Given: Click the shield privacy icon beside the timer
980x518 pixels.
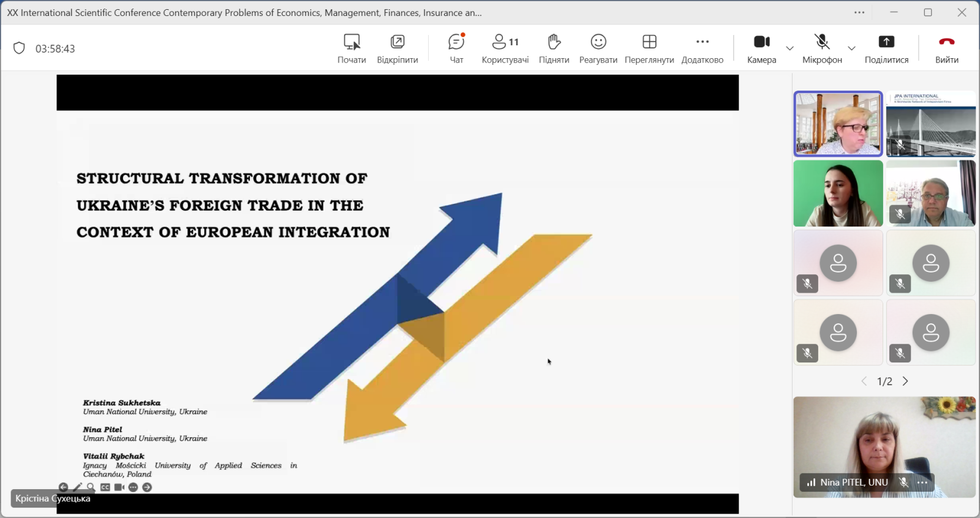Looking at the screenshot, I should (19, 48).
